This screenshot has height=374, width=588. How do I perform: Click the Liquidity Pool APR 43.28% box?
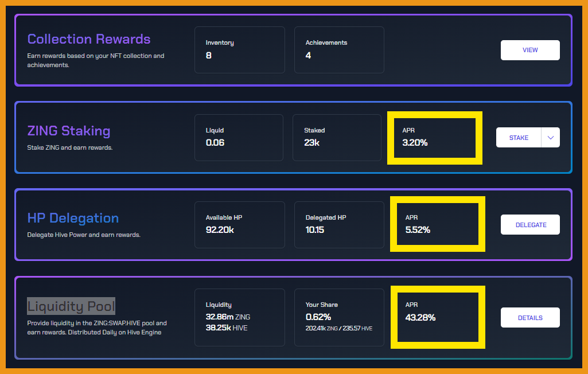(437, 317)
